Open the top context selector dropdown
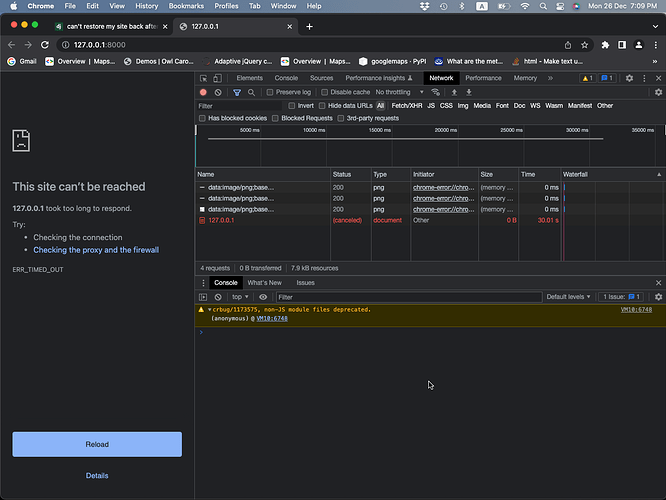This screenshot has width=666, height=500. pyautogui.click(x=241, y=297)
